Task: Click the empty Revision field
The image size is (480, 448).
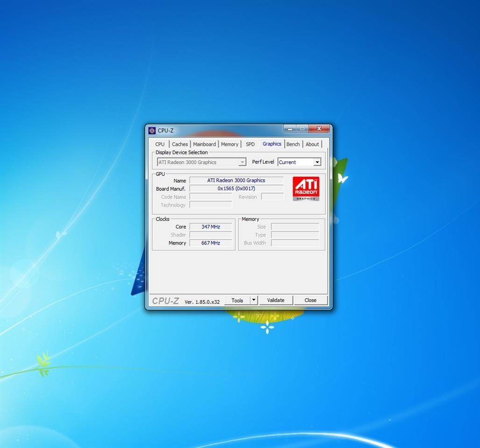Action: point(272,197)
